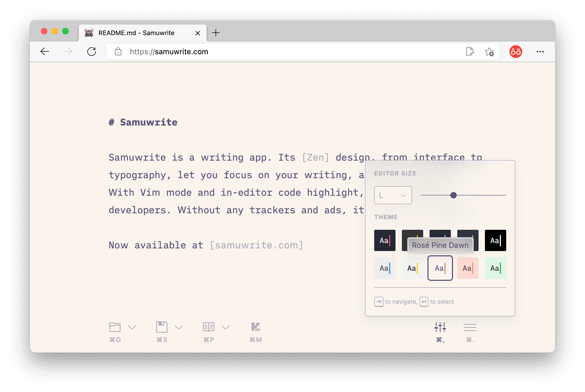Viewport: 585px width, 392px height.
Task: Open the hamburger lines menu icon
Action: [470, 327]
